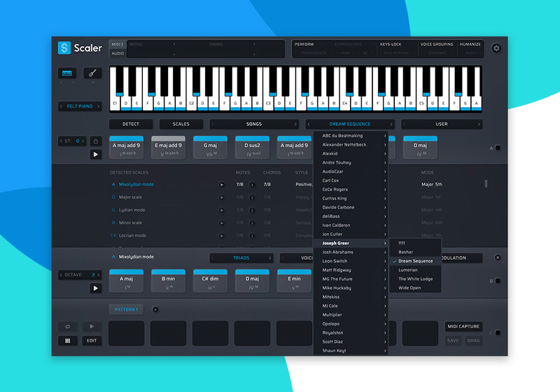
Task: Switch to keyboard view icon
Action: (x=67, y=73)
